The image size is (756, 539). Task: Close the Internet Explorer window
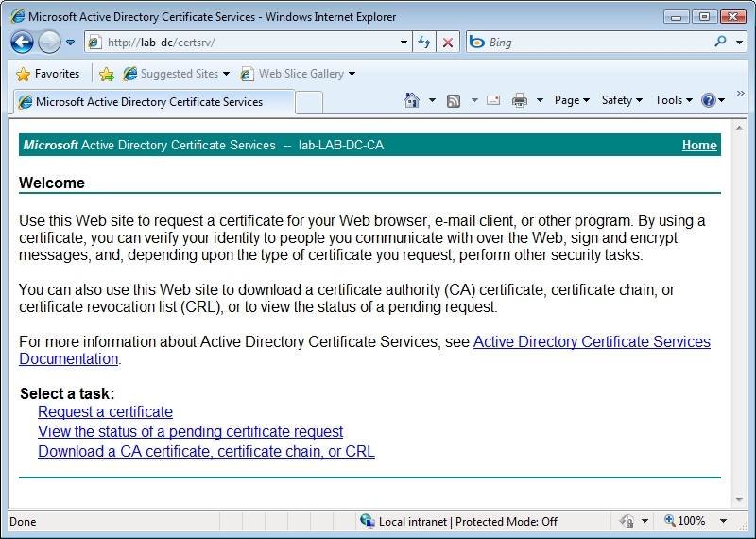[733, 17]
